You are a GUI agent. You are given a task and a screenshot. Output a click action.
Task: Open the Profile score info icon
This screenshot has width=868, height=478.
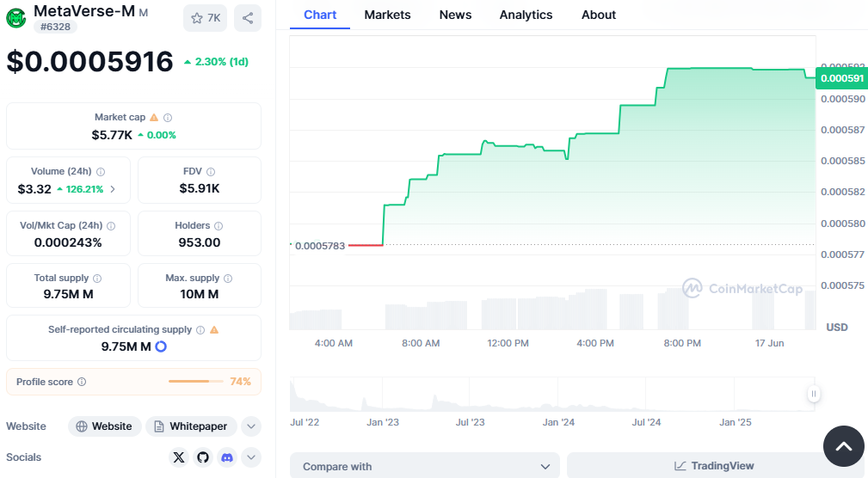pos(82,382)
